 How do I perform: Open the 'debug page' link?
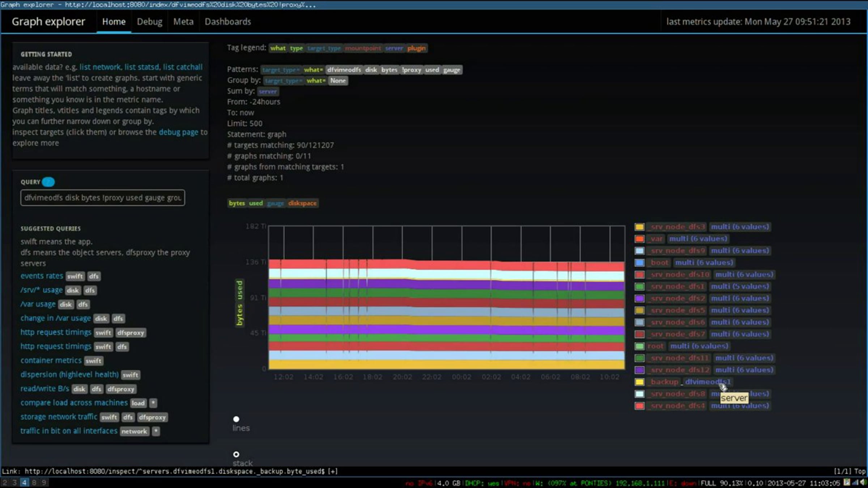tap(178, 132)
